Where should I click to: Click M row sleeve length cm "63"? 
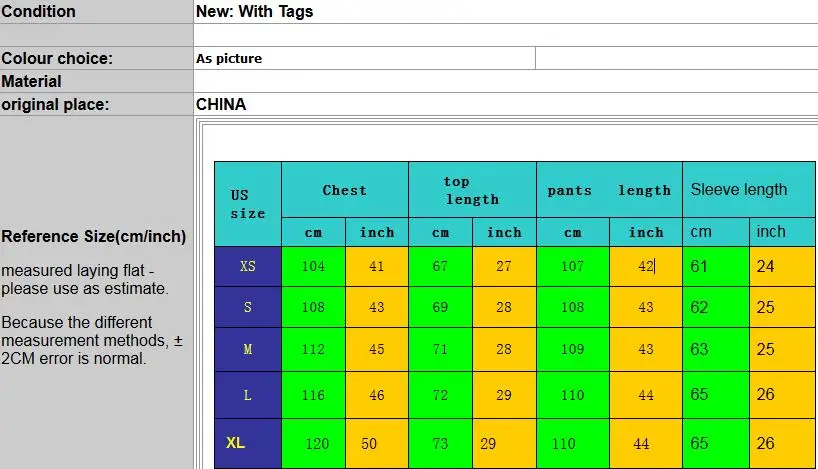tap(716, 349)
